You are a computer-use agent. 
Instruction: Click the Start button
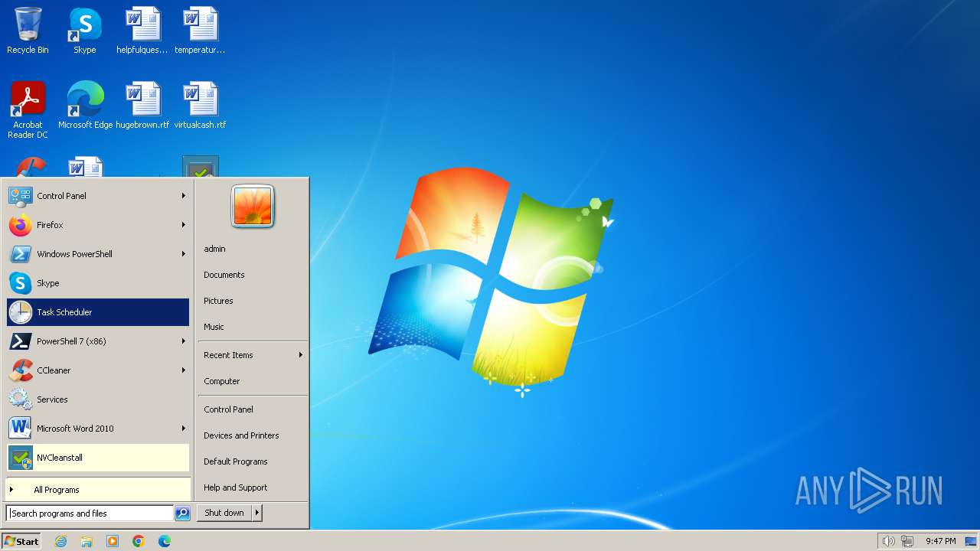21,541
